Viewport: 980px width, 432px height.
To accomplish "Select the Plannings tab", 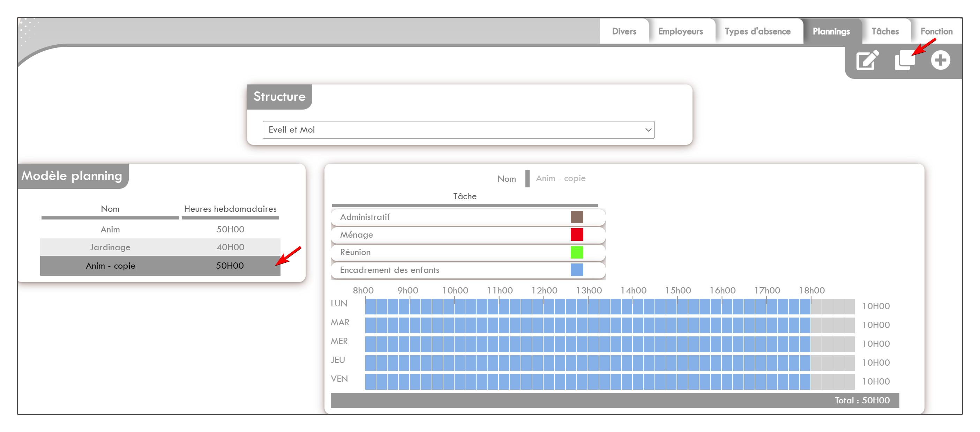I will (x=831, y=31).
